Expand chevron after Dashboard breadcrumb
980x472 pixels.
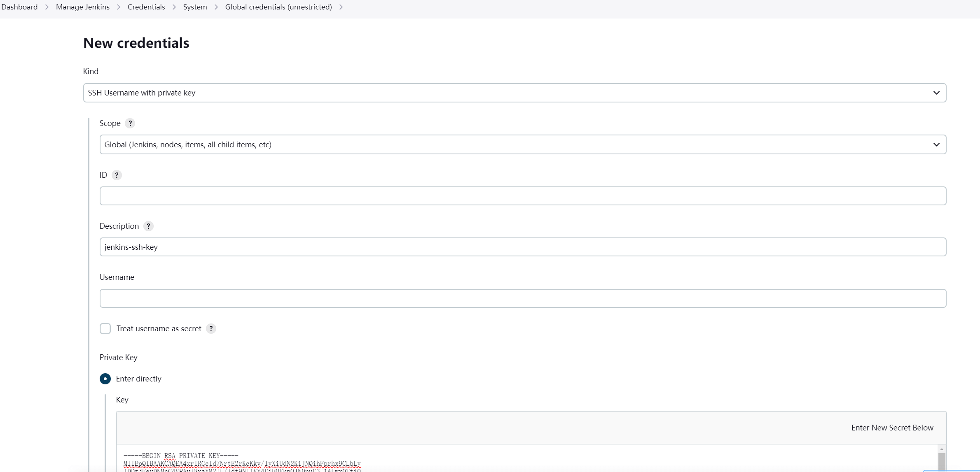pyautogui.click(x=47, y=7)
